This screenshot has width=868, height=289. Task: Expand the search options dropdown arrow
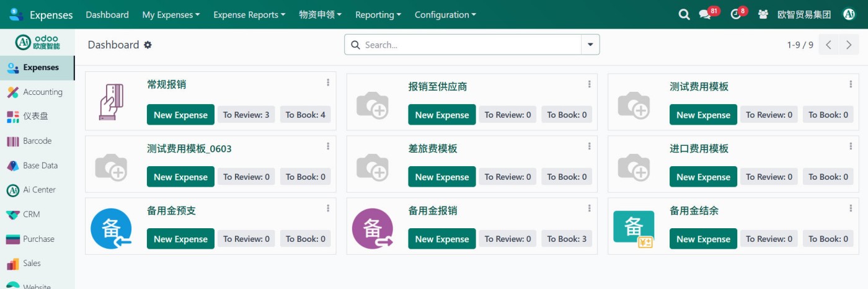coord(590,45)
